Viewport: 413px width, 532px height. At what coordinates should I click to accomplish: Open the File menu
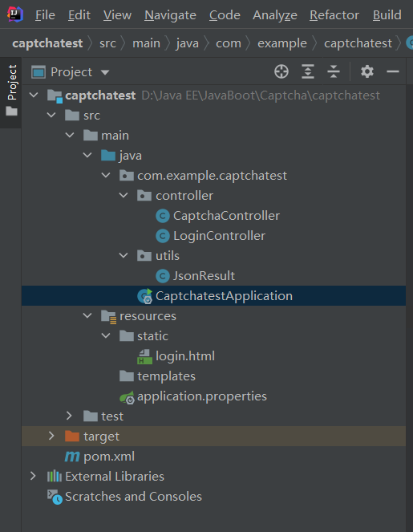coord(45,15)
